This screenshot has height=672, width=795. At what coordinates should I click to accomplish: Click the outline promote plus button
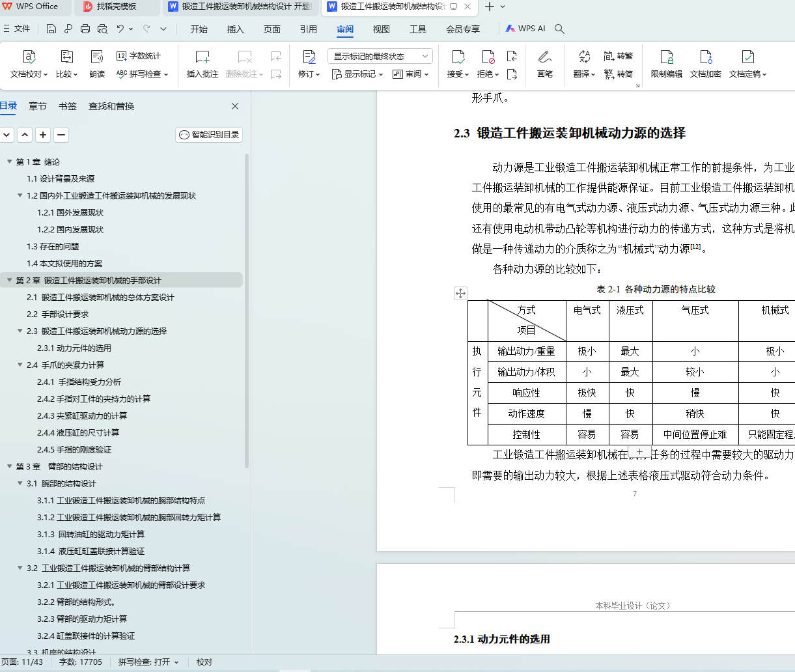(x=43, y=135)
